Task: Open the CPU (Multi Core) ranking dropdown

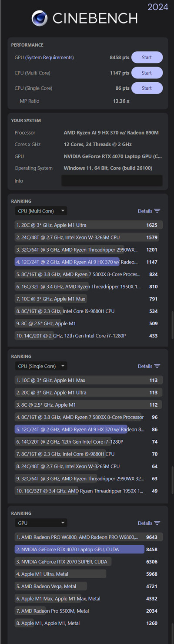Action: (x=41, y=211)
